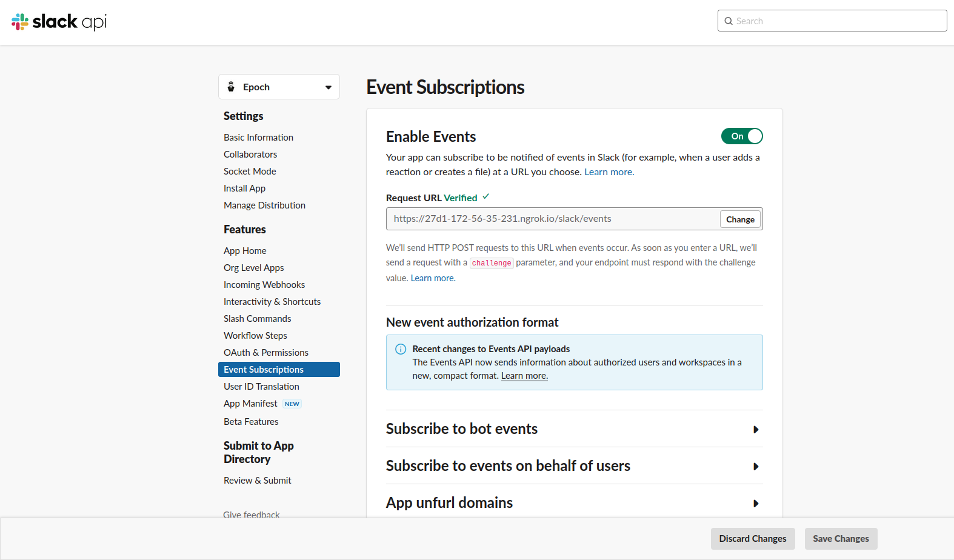The height and width of the screenshot is (560, 954).
Task: Open Workflow Steps page
Action: (x=255, y=336)
